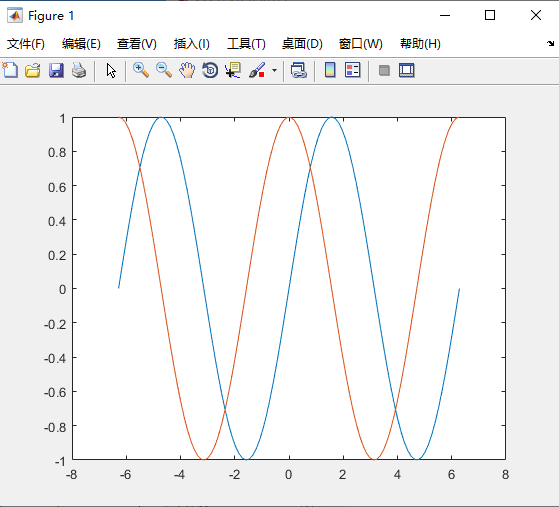This screenshot has width=559, height=507.
Task: Open file with the folder icon
Action: click(33, 70)
